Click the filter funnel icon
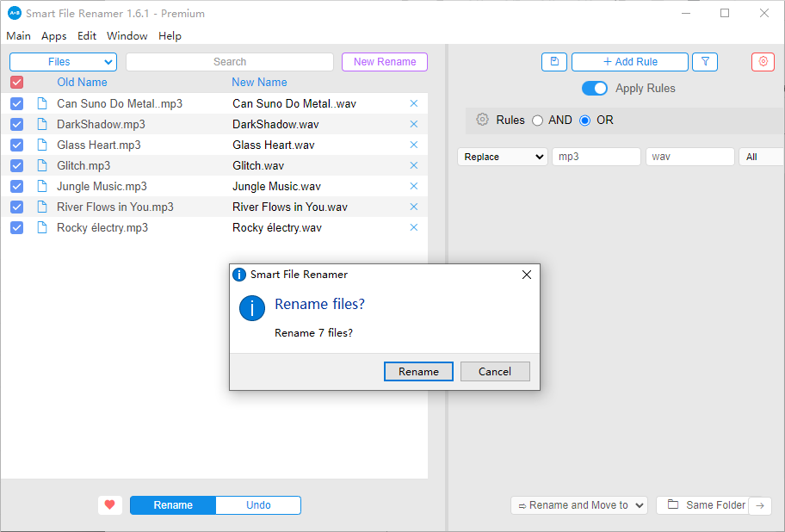 [x=705, y=62]
